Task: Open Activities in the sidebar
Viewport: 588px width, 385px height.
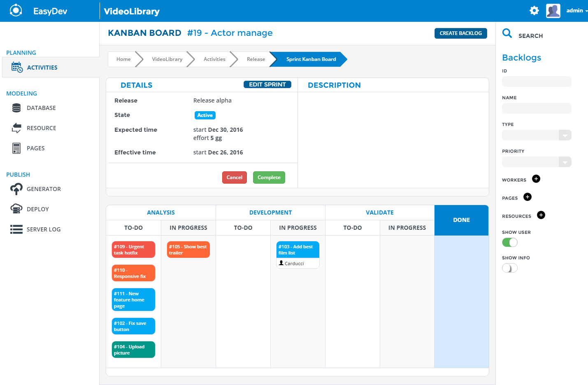Action: pyautogui.click(x=51, y=67)
